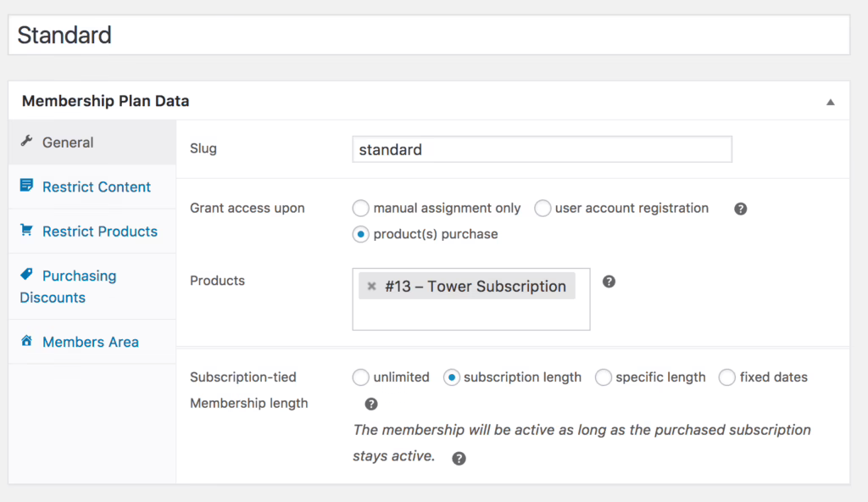This screenshot has height=502, width=868.
Task: Click the wrench icon beside General
Action: pyautogui.click(x=26, y=142)
